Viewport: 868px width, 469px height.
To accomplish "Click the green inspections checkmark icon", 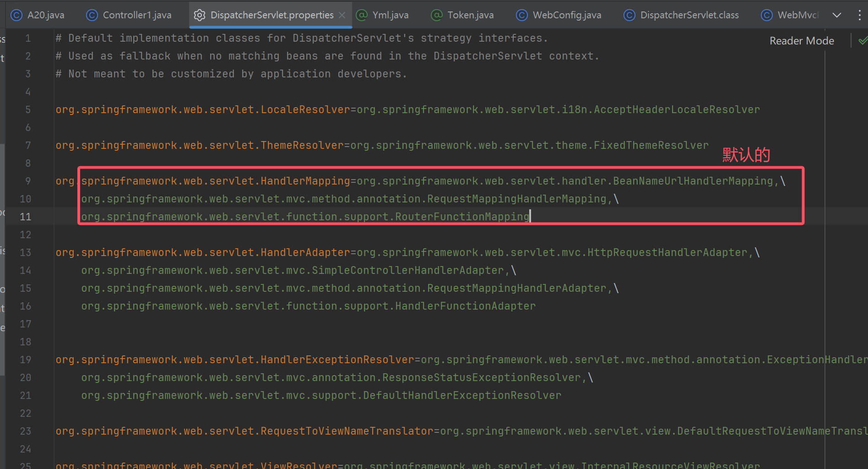I will pyautogui.click(x=863, y=41).
